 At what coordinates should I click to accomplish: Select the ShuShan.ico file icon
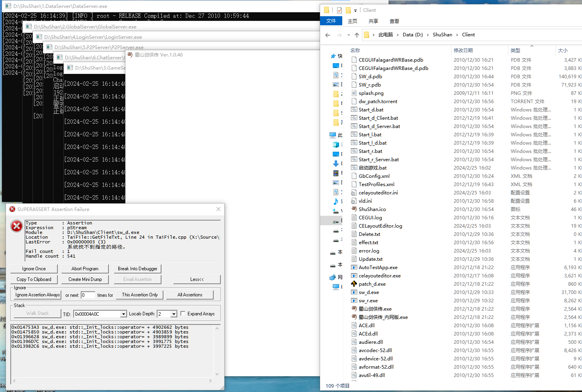354,209
